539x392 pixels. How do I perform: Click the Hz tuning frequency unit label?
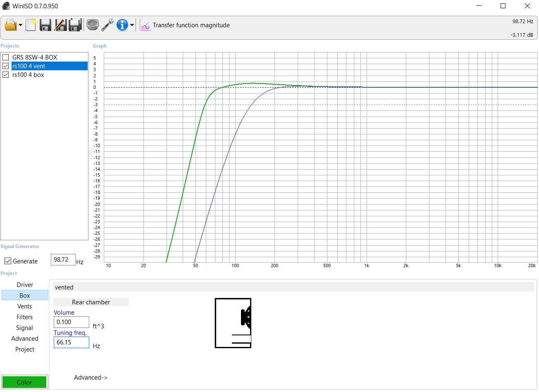[x=96, y=346]
